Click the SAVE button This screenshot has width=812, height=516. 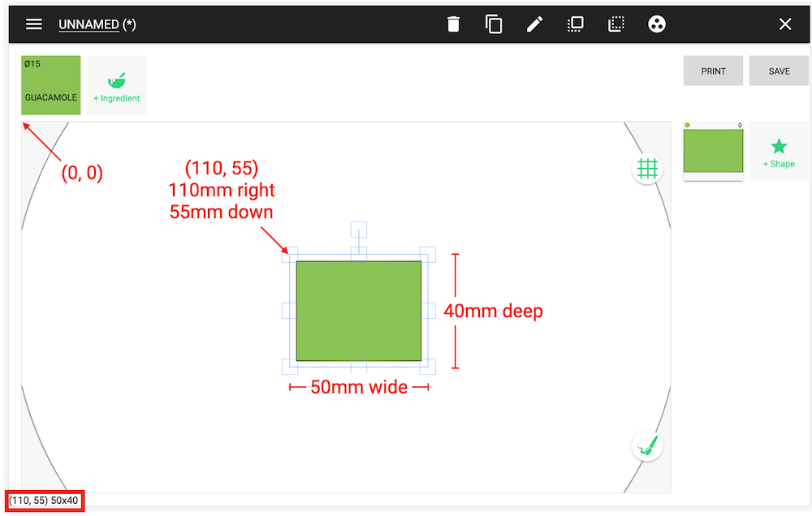click(x=779, y=71)
